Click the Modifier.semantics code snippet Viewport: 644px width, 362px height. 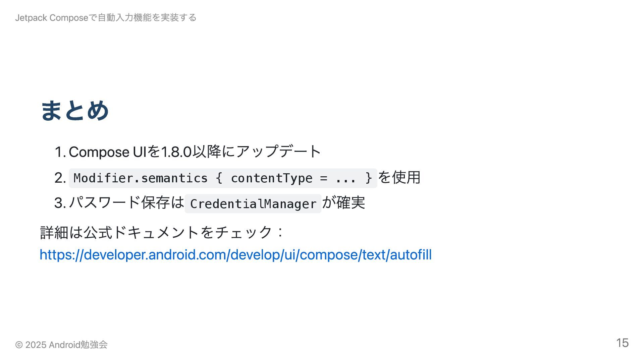click(223, 178)
